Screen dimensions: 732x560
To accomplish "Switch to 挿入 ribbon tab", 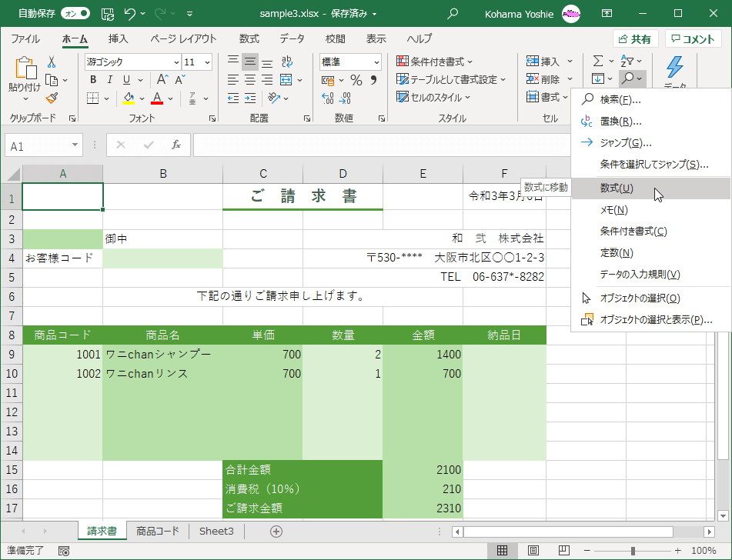I will [118, 38].
